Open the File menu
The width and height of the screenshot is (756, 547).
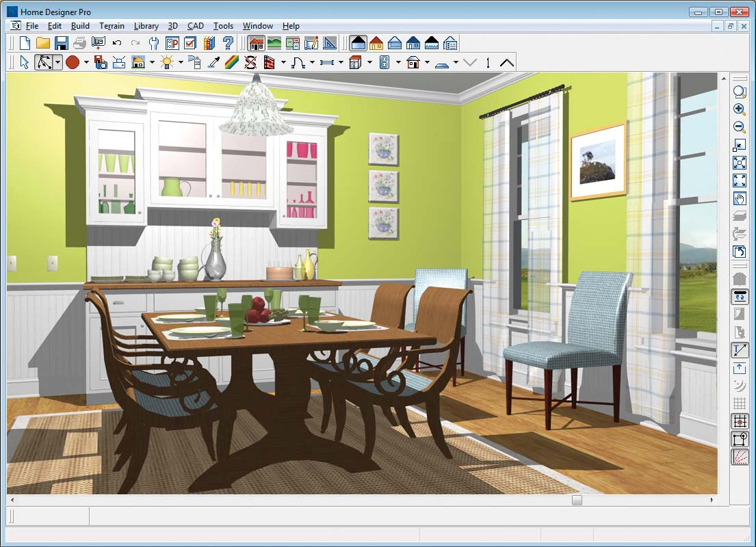click(32, 26)
